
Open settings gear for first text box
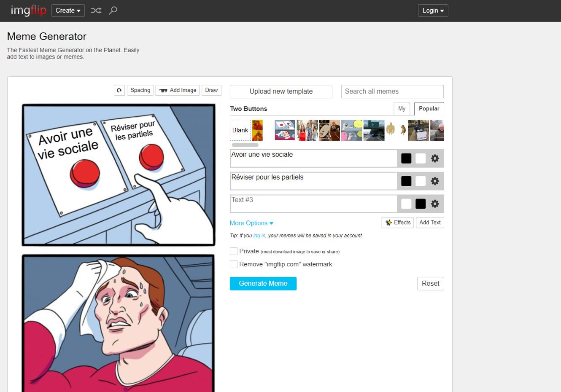click(x=435, y=158)
